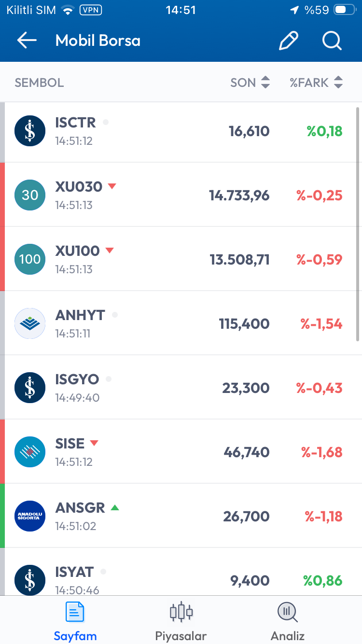
Task: Tap the ANHYT company logo
Action: pos(30,323)
